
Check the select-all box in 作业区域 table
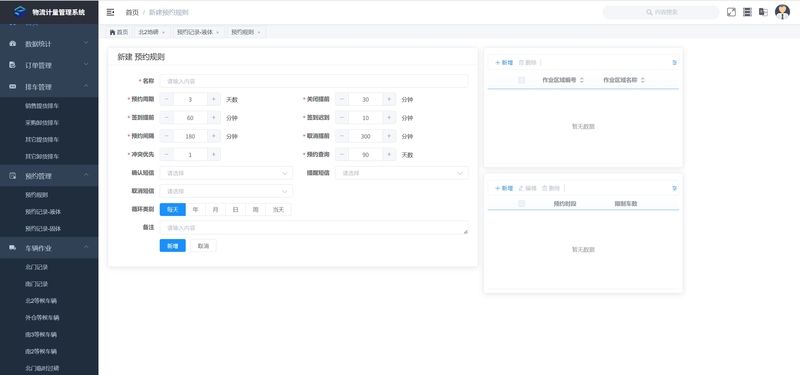click(521, 80)
